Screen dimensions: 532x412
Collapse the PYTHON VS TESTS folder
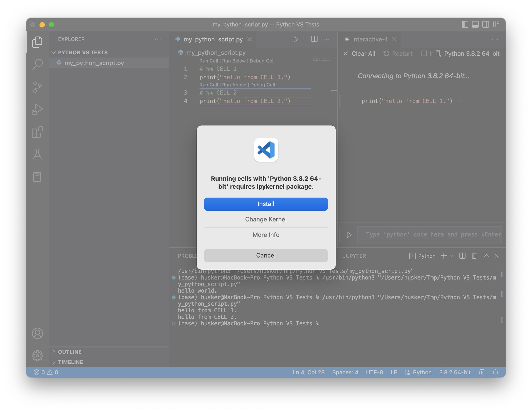[x=83, y=52]
